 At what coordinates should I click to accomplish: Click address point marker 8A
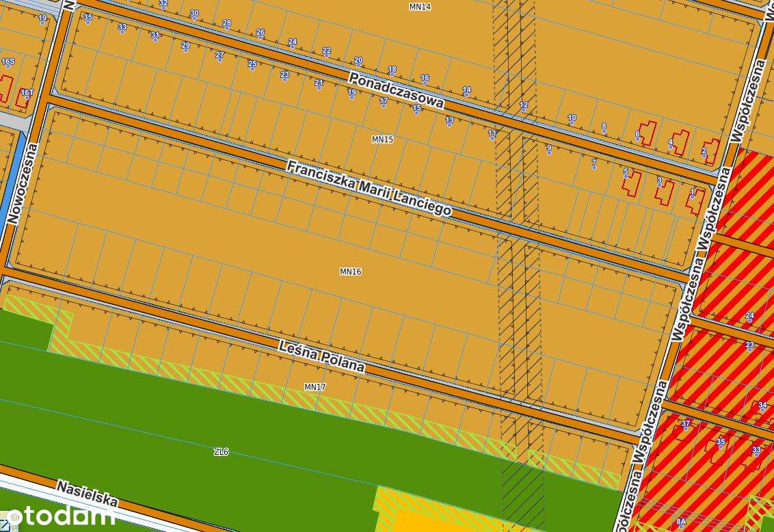681,522
